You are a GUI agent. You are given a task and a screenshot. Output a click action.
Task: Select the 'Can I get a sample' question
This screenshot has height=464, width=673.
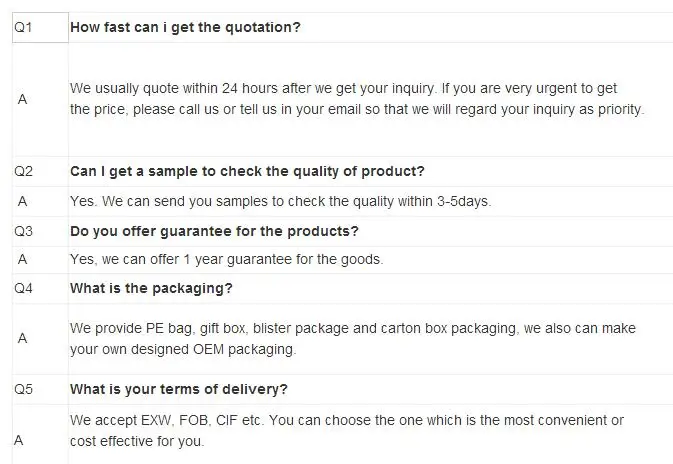[x=247, y=171]
